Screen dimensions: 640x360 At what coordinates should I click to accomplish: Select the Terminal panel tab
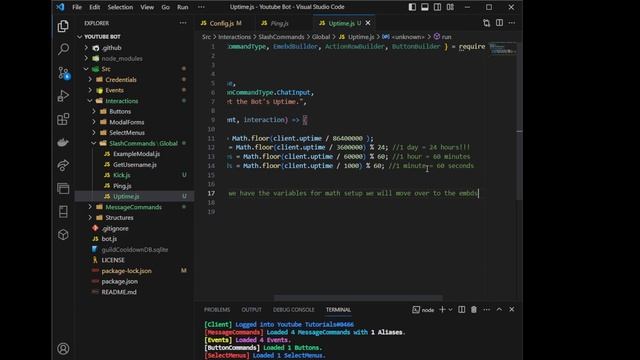pyautogui.click(x=338, y=309)
